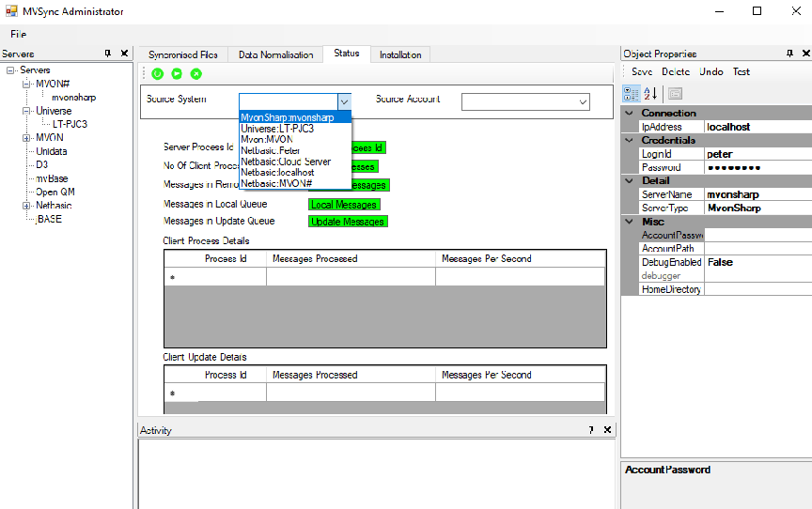Switch to Data Normalisation tab
This screenshot has width=812, height=509.
point(275,54)
